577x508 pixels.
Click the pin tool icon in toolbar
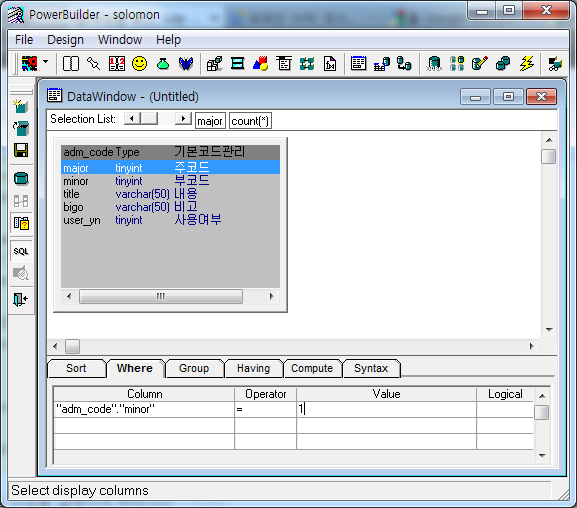tap(93, 64)
